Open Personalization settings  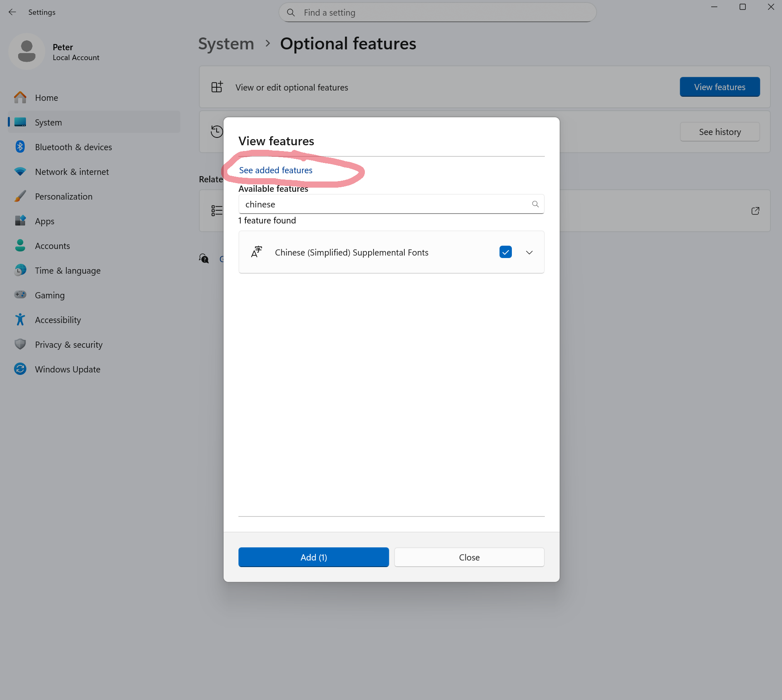click(94, 196)
